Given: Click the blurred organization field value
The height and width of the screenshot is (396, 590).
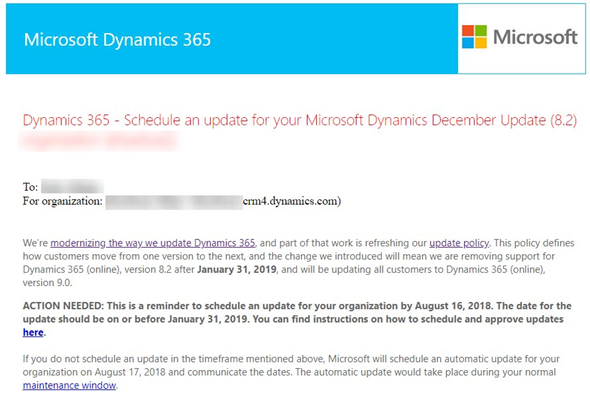Looking at the screenshot, I should point(174,202).
